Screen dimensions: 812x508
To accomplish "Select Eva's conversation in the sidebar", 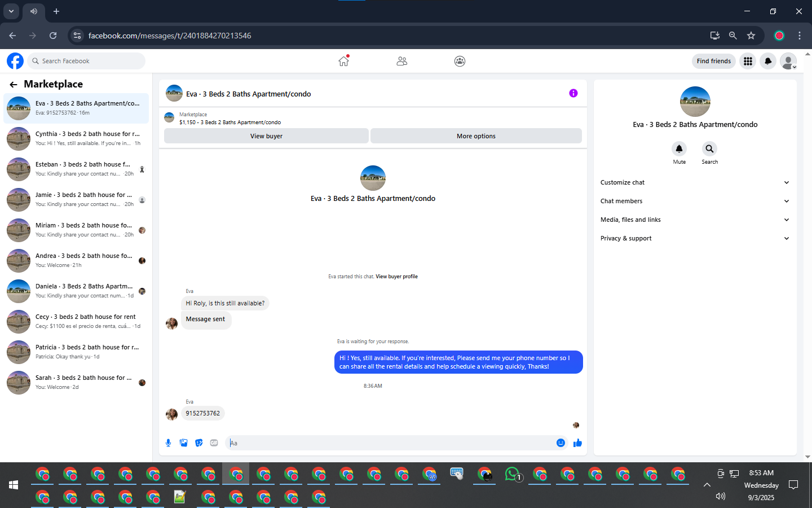I will click(x=76, y=108).
